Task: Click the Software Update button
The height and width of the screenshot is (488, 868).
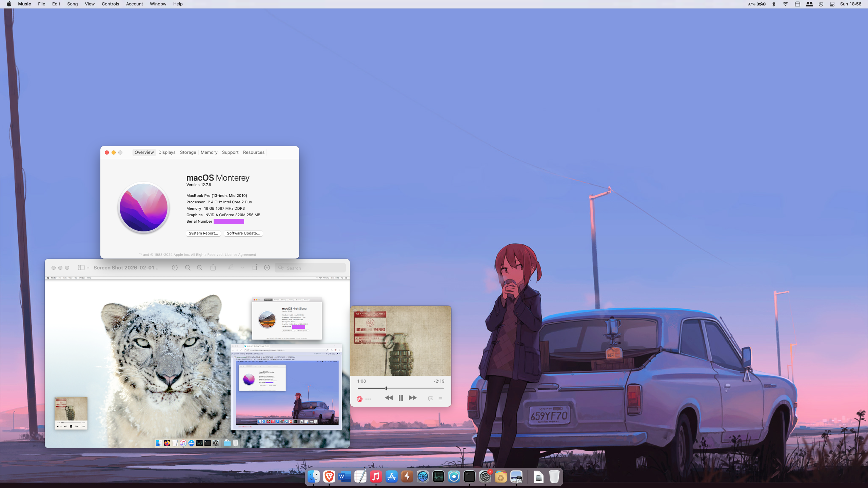Action: click(x=243, y=233)
